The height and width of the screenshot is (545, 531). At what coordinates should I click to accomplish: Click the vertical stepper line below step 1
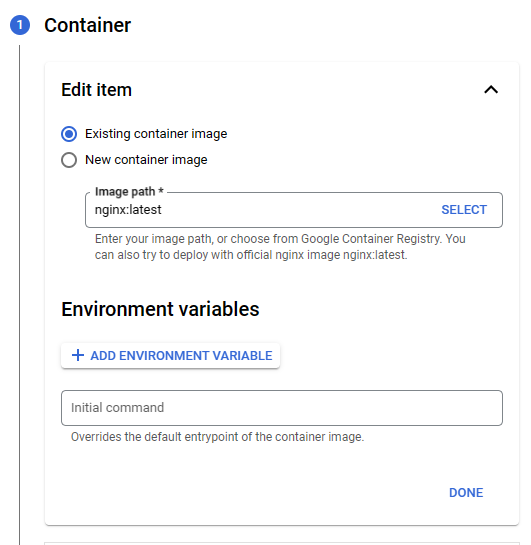[x=19, y=295]
